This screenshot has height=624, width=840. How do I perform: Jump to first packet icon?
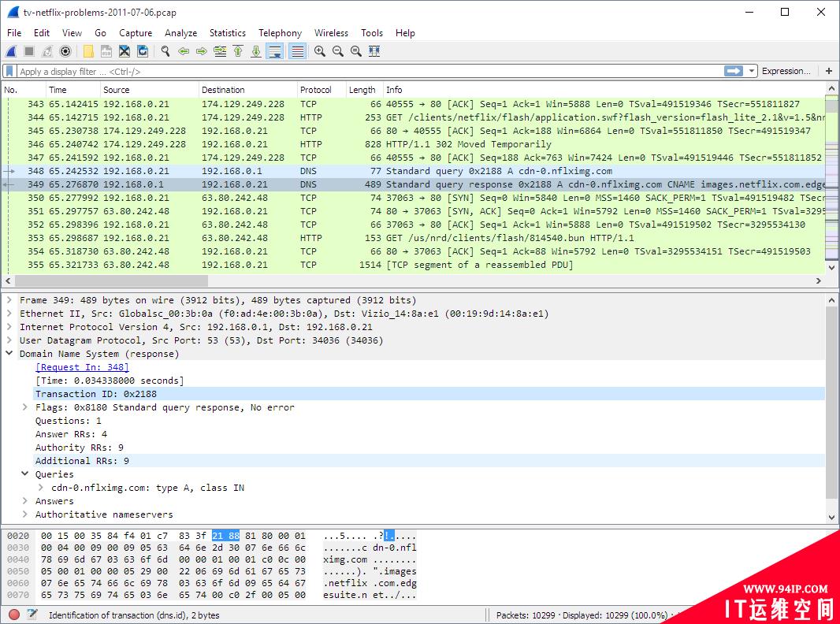238,51
